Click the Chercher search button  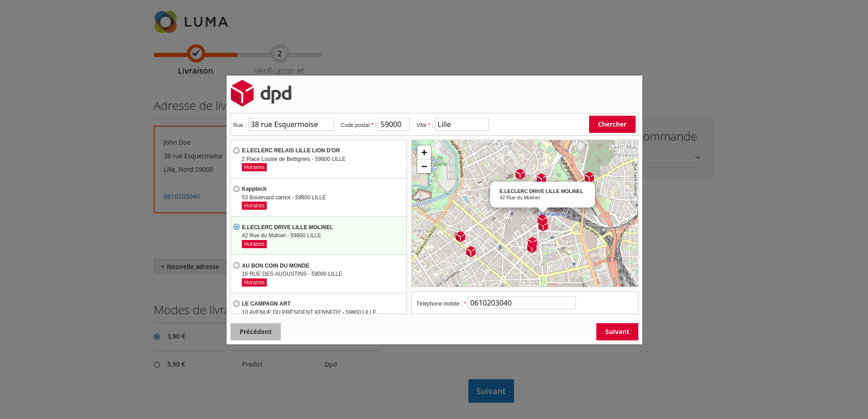(612, 124)
